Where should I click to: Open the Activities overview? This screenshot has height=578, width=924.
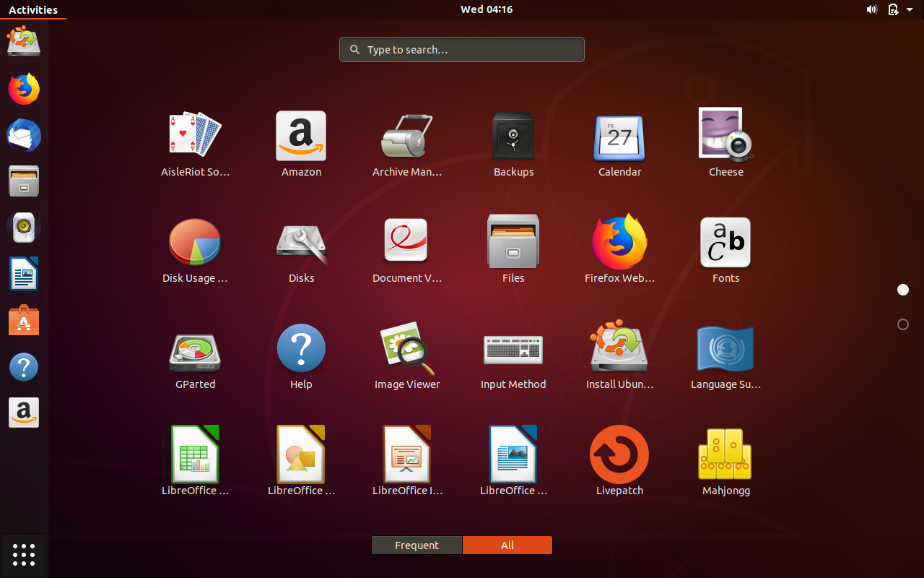(x=32, y=9)
